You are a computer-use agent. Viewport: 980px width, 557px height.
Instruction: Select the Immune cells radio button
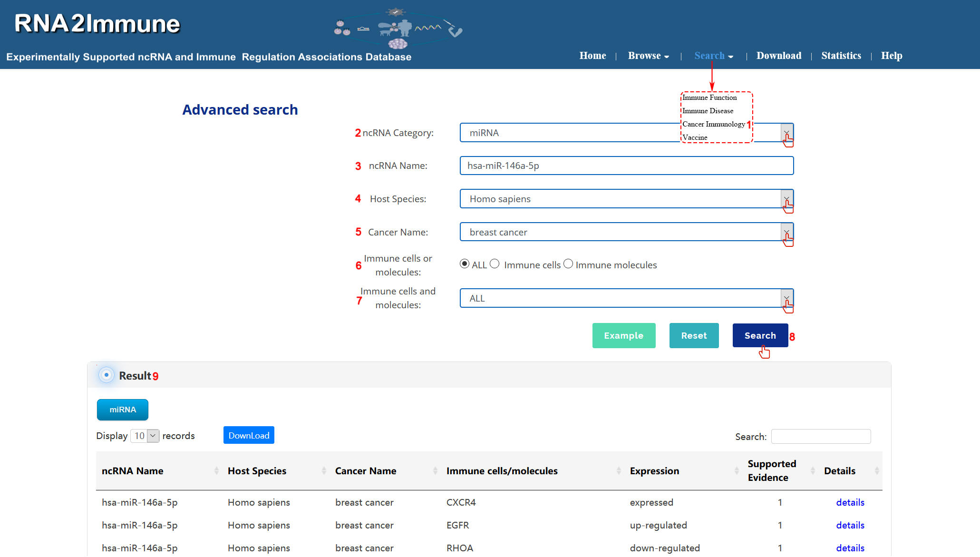495,264
